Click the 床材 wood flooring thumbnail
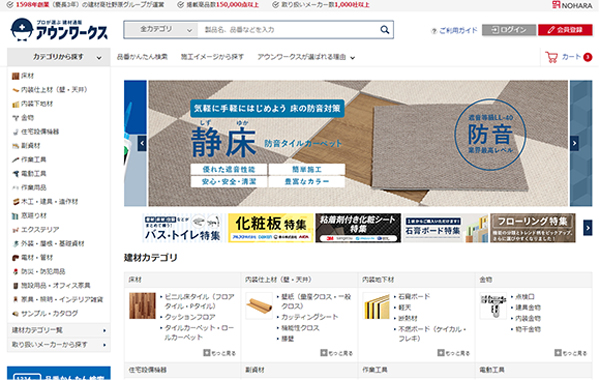The image size is (600, 380). (142, 306)
